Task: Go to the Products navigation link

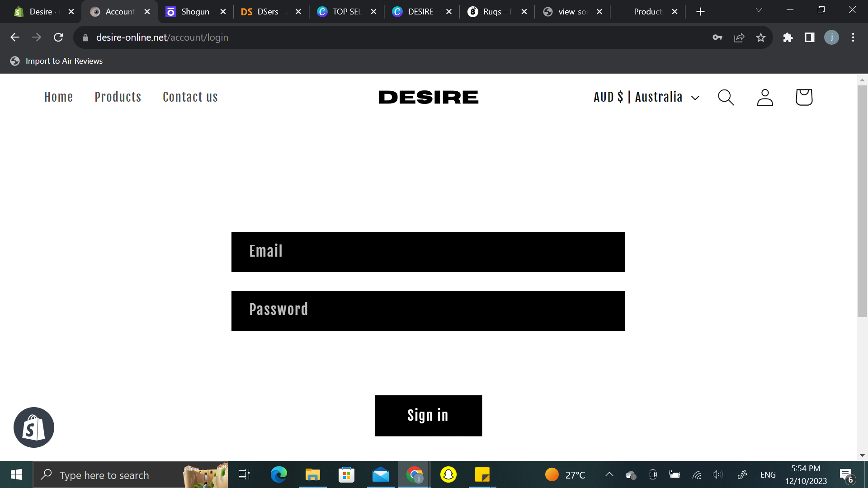Action: point(118,97)
